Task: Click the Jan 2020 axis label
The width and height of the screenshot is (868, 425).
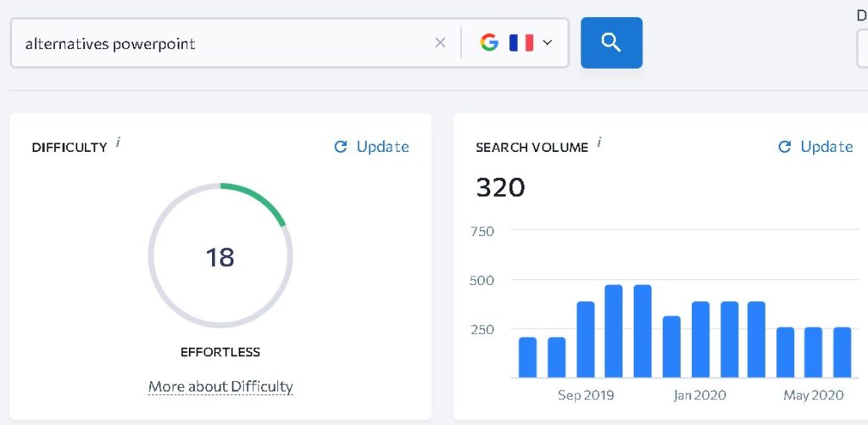Action: (699, 395)
